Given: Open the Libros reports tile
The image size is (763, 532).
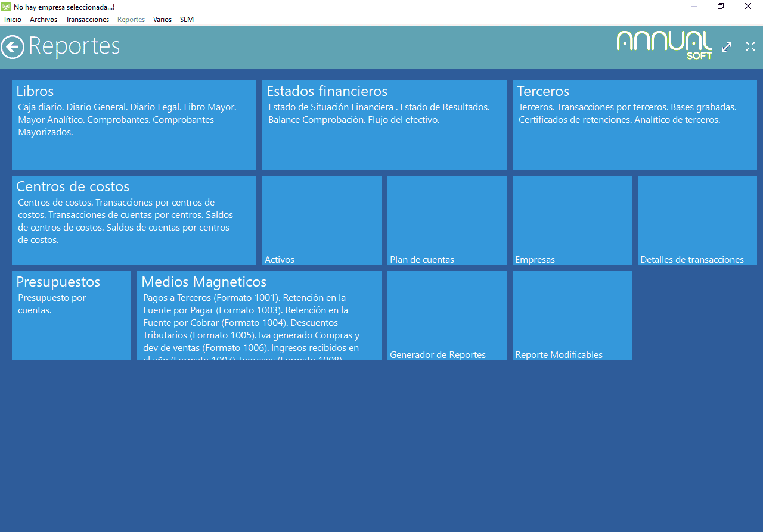Looking at the screenshot, I should coord(134,125).
